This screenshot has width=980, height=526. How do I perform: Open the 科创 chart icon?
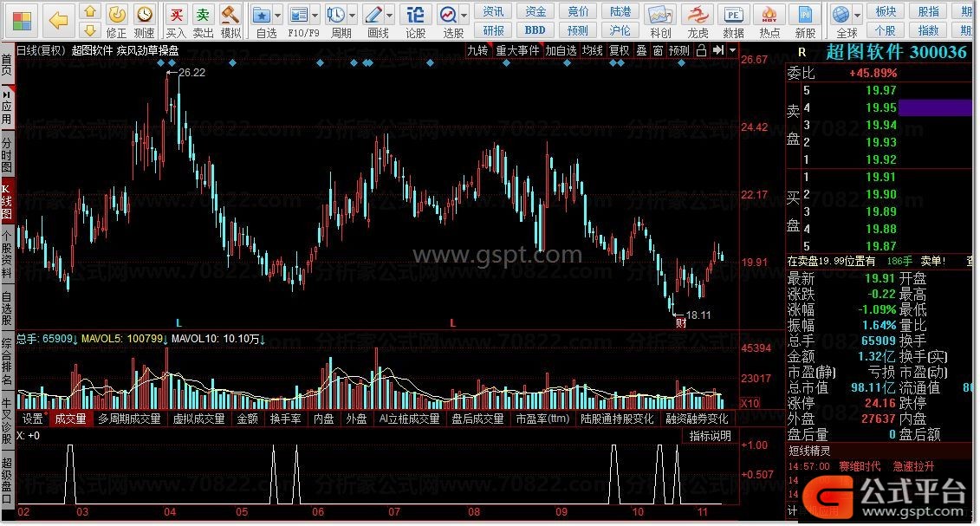coord(660,15)
